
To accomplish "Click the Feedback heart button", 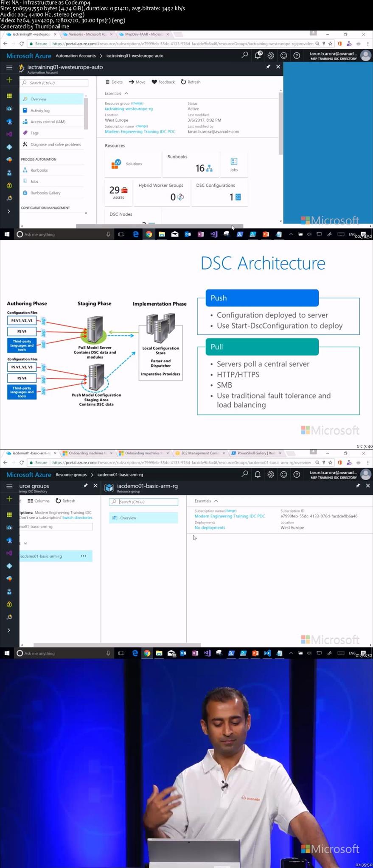I will point(163,82).
